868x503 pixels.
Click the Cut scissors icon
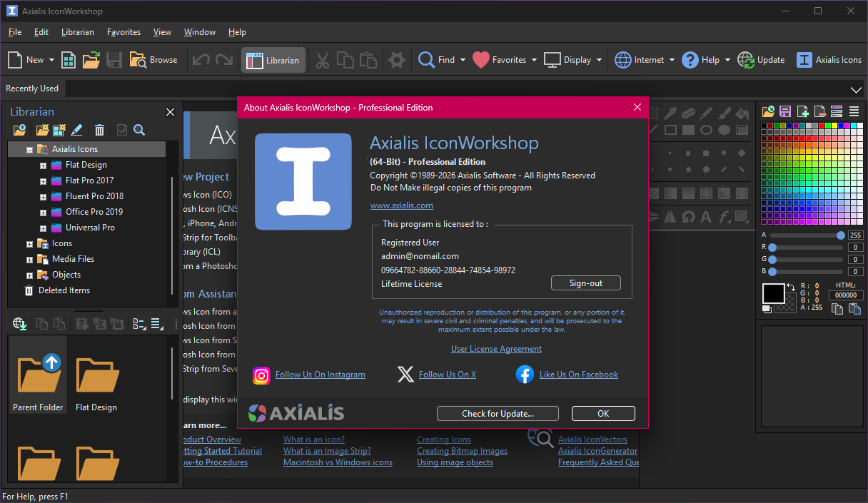[323, 60]
